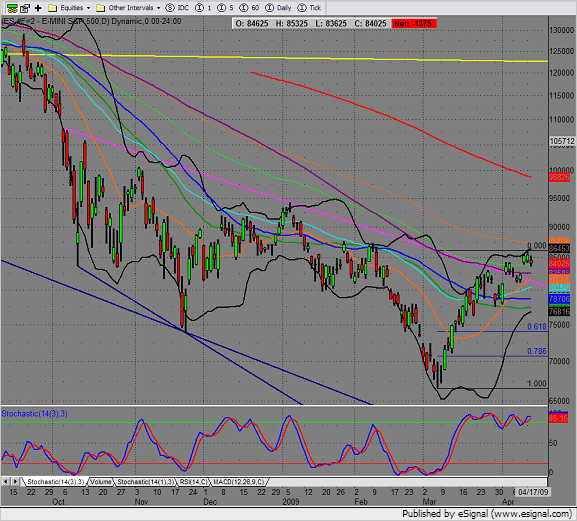Switch to the Tick interval
The height and width of the screenshot is (521, 577).
pyautogui.click(x=309, y=8)
